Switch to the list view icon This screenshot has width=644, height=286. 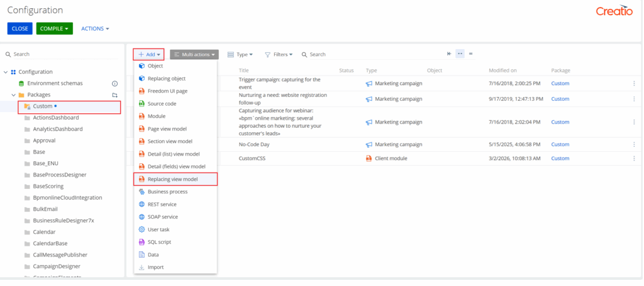coord(470,54)
